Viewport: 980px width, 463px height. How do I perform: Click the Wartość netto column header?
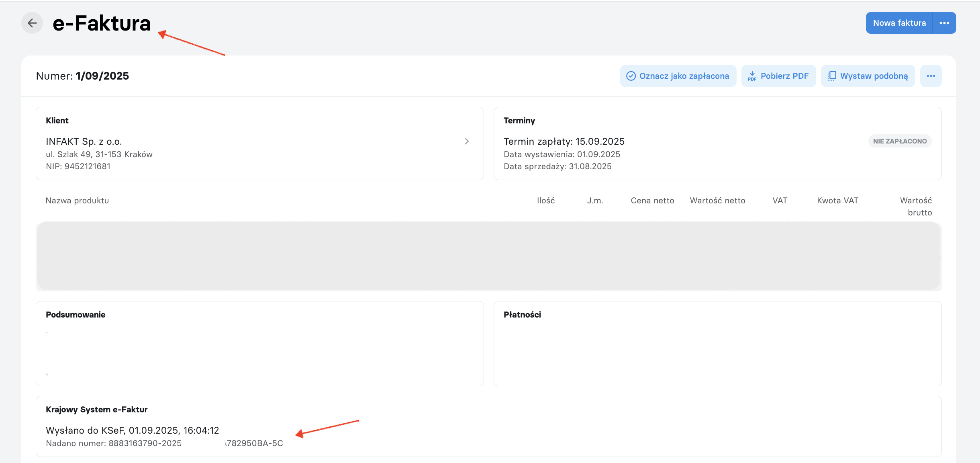[x=717, y=201]
